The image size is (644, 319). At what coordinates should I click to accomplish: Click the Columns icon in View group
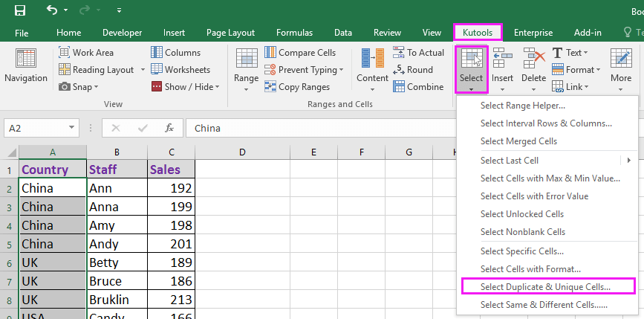coord(157,52)
